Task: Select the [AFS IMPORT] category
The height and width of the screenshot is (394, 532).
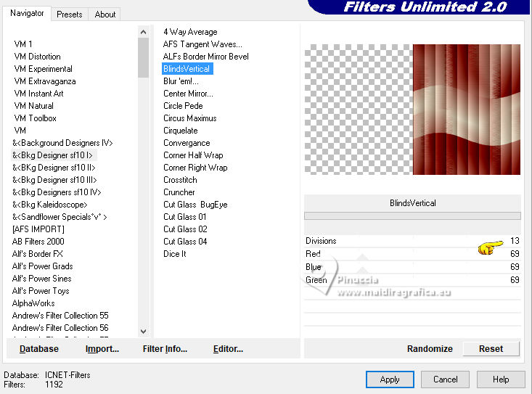Action: click(x=38, y=229)
